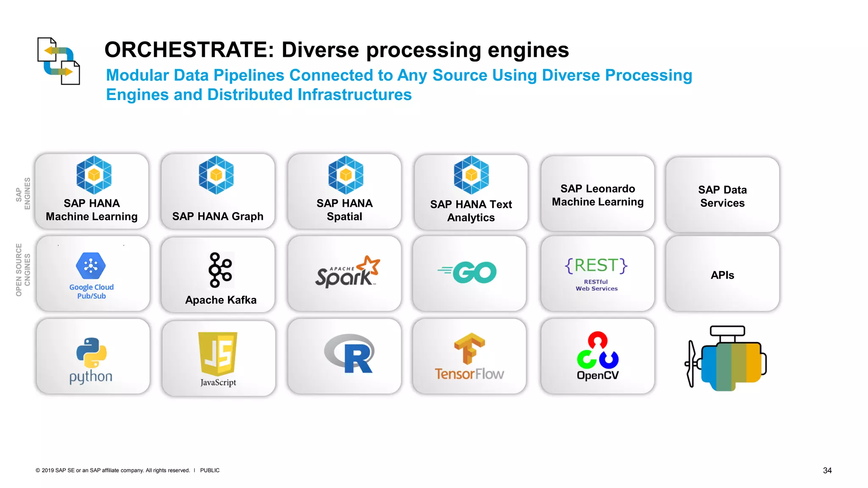This screenshot has height=488, width=868.
Task: Click the JavaScript JS shield logo
Action: (x=218, y=354)
